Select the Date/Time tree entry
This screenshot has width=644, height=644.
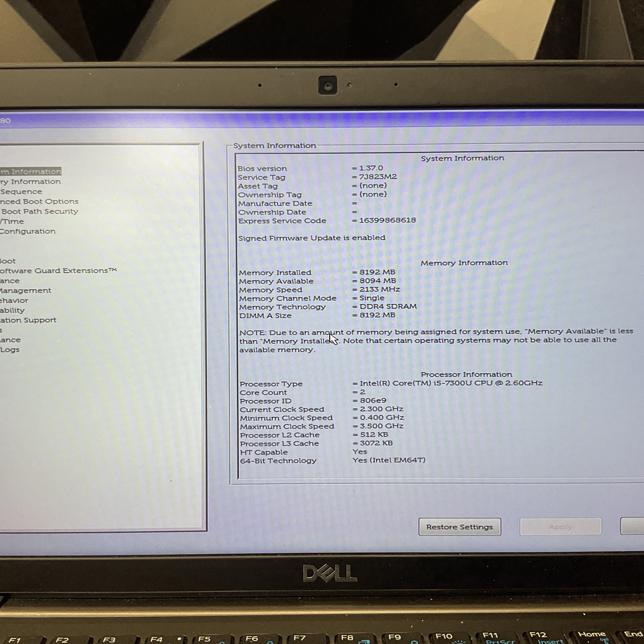pyautogui.click(x=12, y=221)
